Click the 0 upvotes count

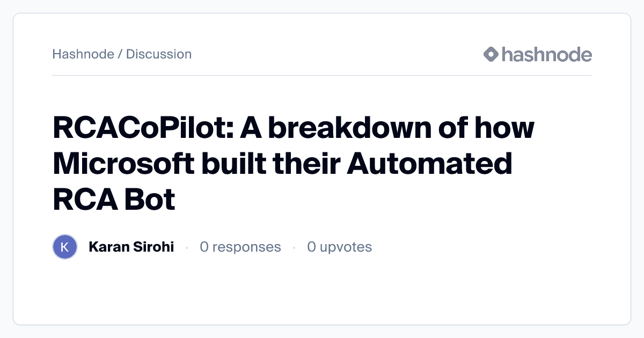coord(339,247)
